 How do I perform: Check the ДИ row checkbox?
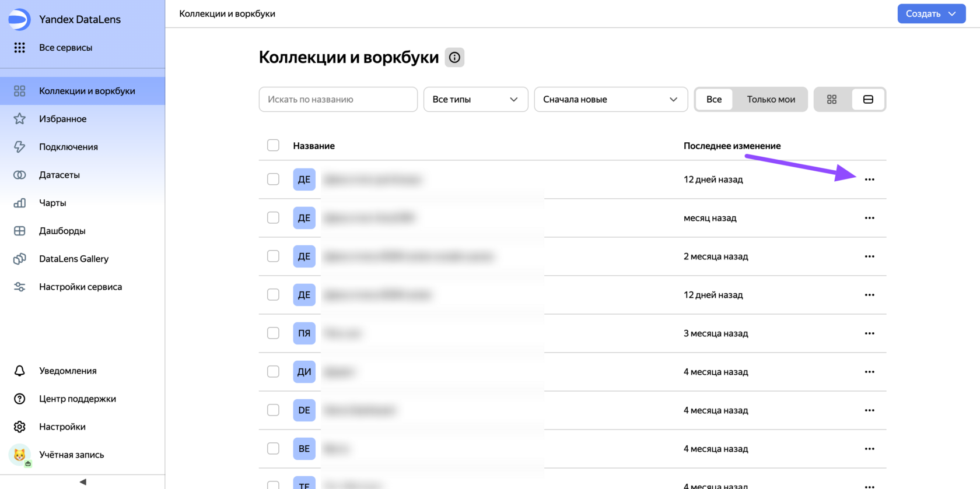(x=273, y=371)
